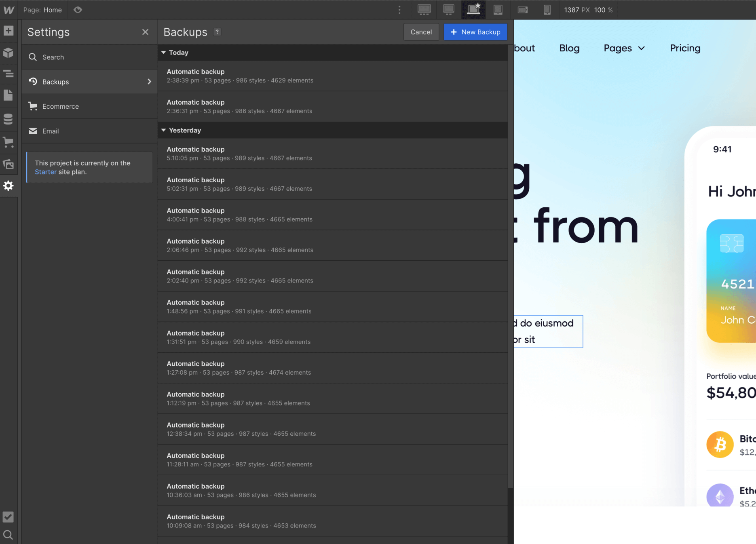Open the Pages panel

coord(8,95)
